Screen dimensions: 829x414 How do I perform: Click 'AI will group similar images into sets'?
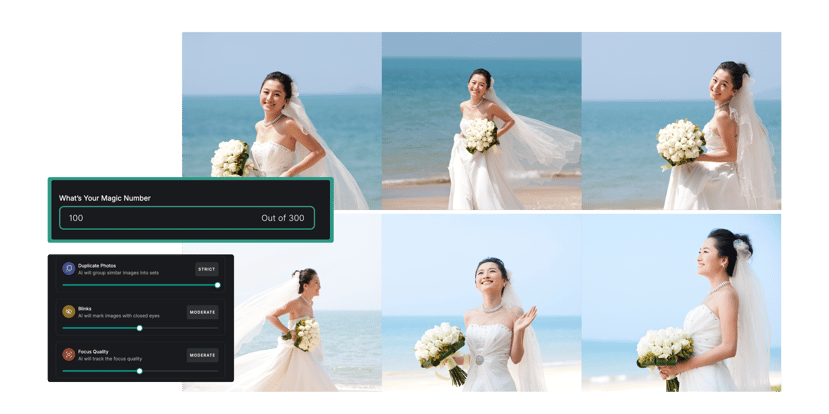(x=118, y=273)
